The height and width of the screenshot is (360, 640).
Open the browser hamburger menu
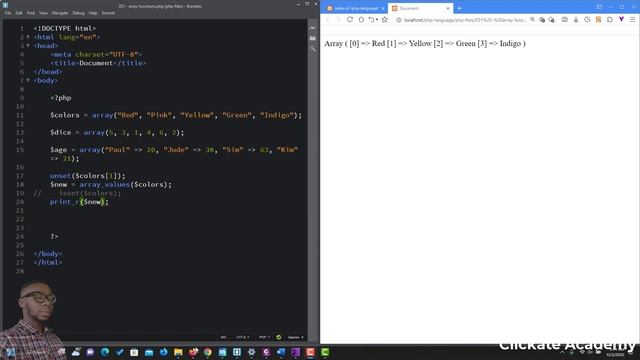point(633,20)
